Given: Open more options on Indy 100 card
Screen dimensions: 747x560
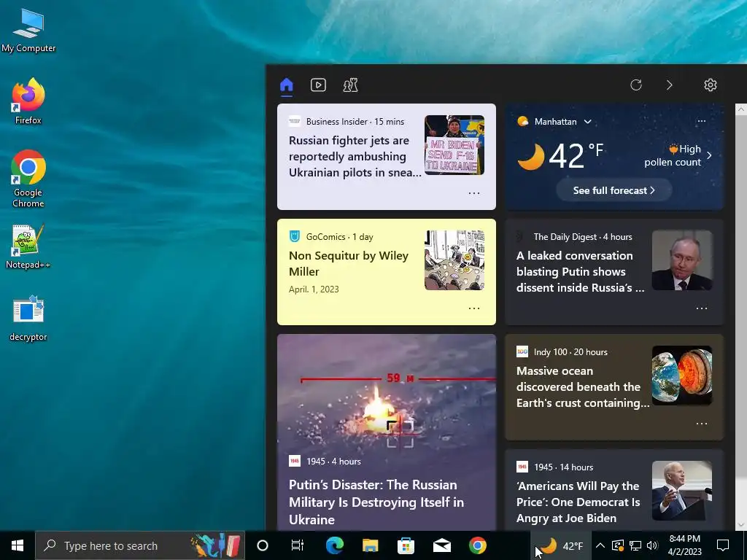Looking at the screenshot, I should (702, 424).
